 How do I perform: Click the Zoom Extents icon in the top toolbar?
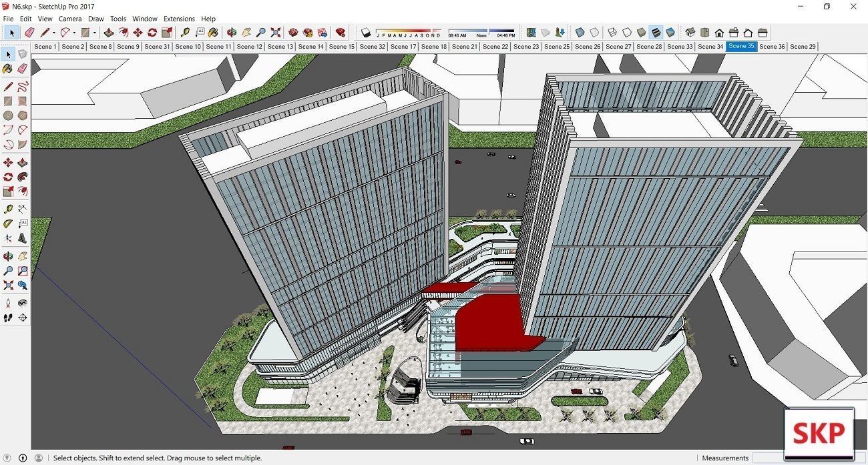point(276,32)
